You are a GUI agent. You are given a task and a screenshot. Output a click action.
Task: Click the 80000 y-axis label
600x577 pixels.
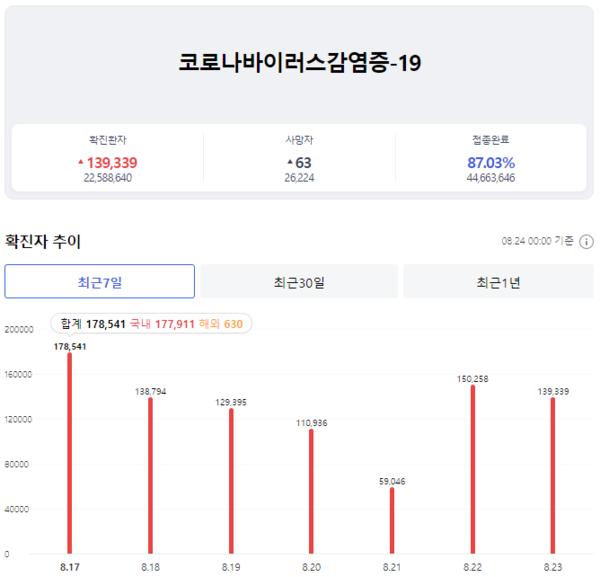click(x=16, y=464)
